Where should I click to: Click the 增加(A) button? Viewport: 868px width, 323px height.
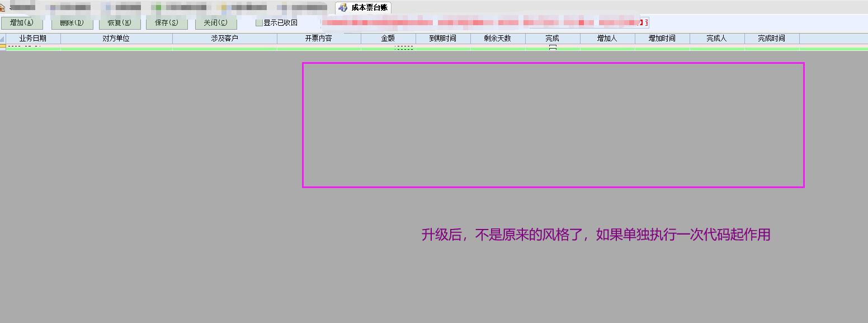pyautogui.click(x=22, y=23)
